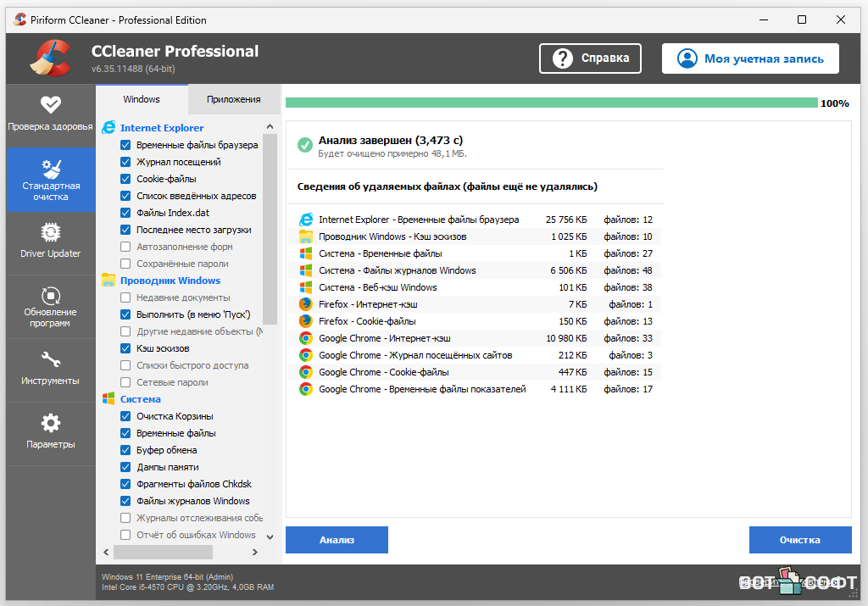Image resolution: width=868 pixels, height=606 pixels.
Task: Click the question mark icon in the Справка button
Action: (563, 58)
